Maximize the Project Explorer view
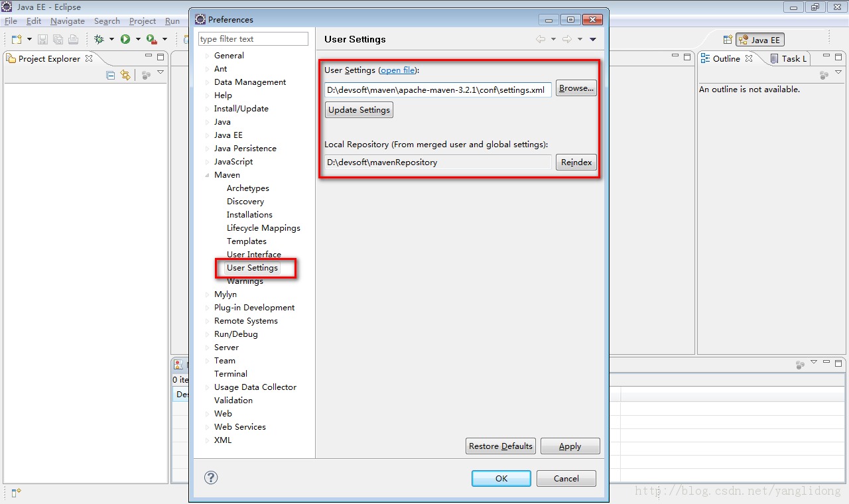 click(x=161, y=57)
